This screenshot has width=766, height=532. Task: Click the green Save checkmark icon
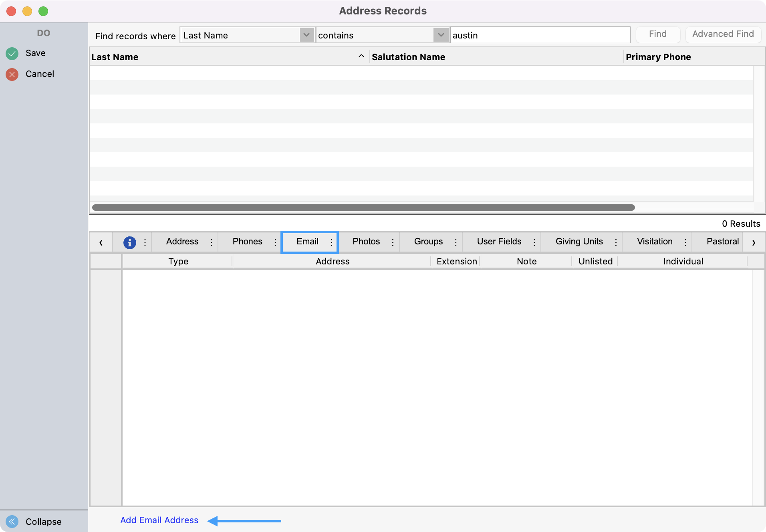click(12, 53)
